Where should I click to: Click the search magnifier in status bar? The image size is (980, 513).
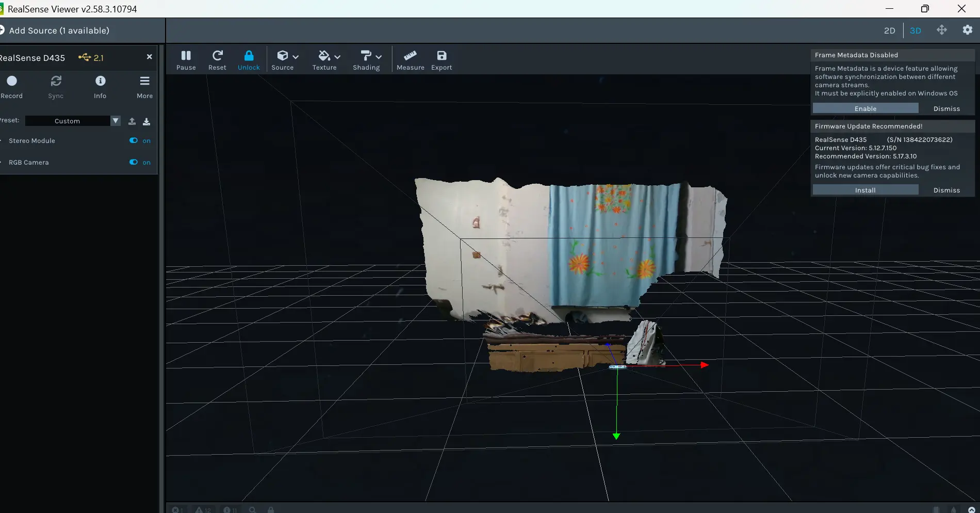click(252, 509)
